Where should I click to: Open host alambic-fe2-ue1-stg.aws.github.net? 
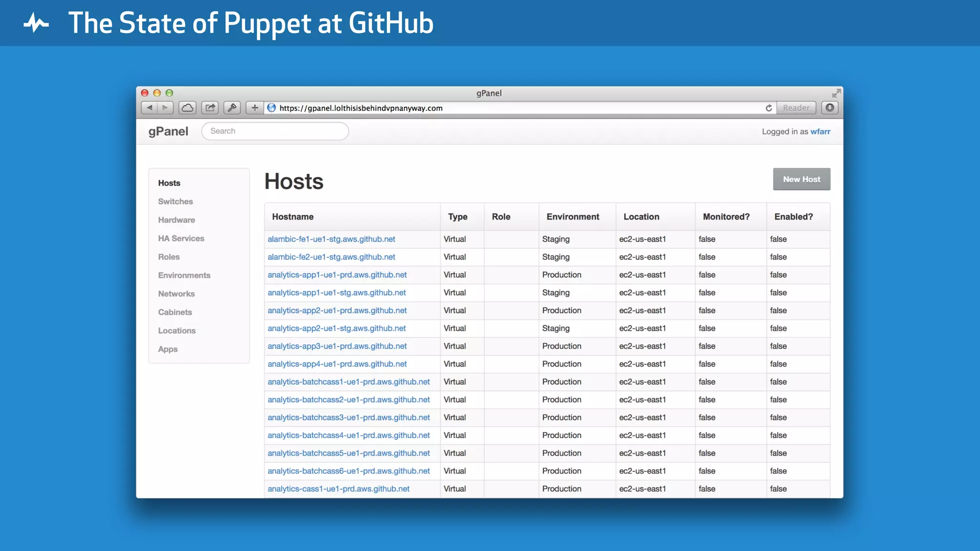331,257
